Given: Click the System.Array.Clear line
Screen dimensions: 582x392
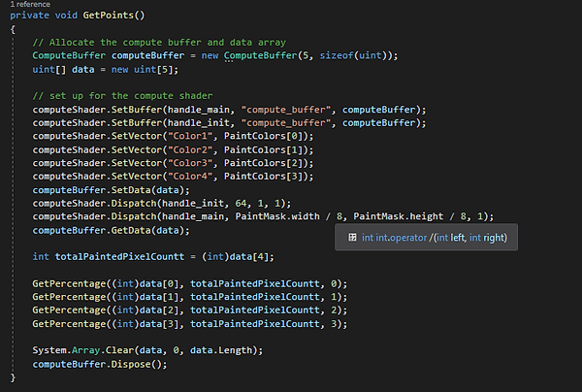Looking at the screenshot, I should coord(147,350).
